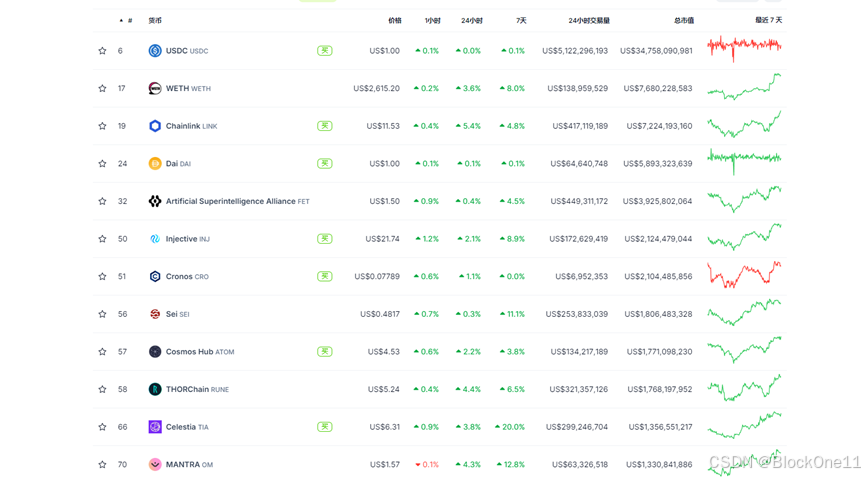Toggle star for THORChain
The image size is (865, 477).
click(x=102, y=389)
